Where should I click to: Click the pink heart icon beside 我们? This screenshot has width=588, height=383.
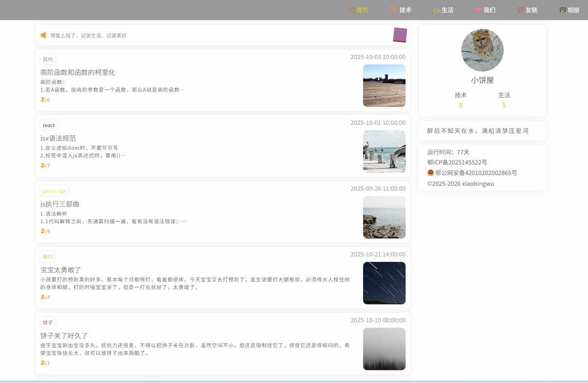point(478,10)
